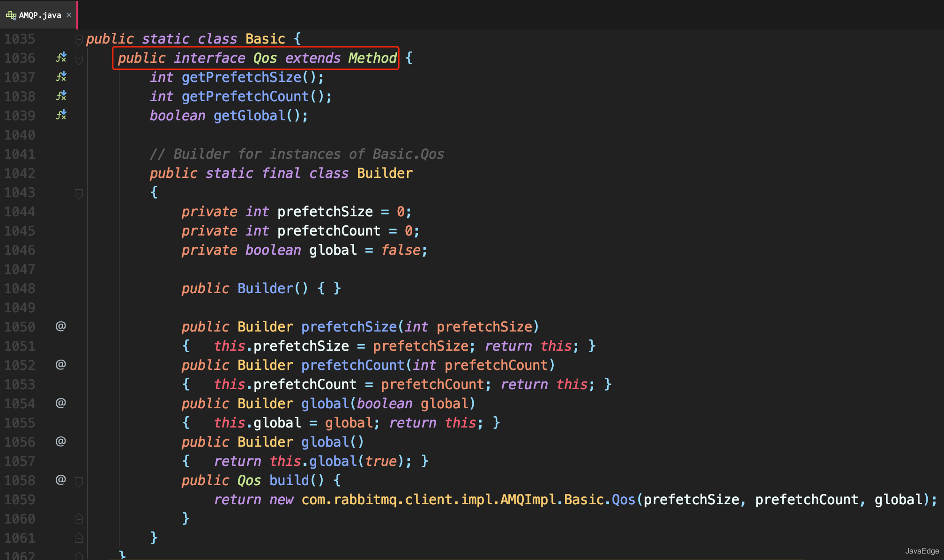The height and width of the screenshot is (560, 944).
Task: Click the @ gutter marker on line 1054
Action: (x=60, y=403)
